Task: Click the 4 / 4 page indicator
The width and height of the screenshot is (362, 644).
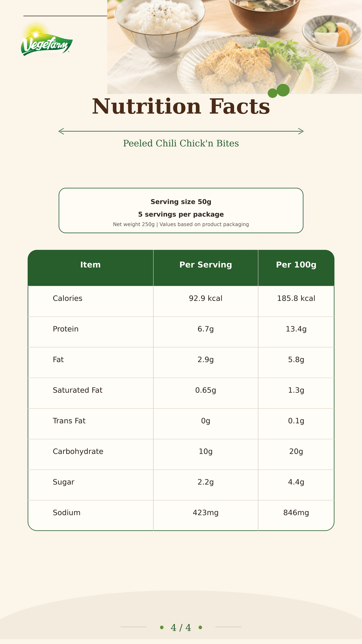Action: point(181,628)
